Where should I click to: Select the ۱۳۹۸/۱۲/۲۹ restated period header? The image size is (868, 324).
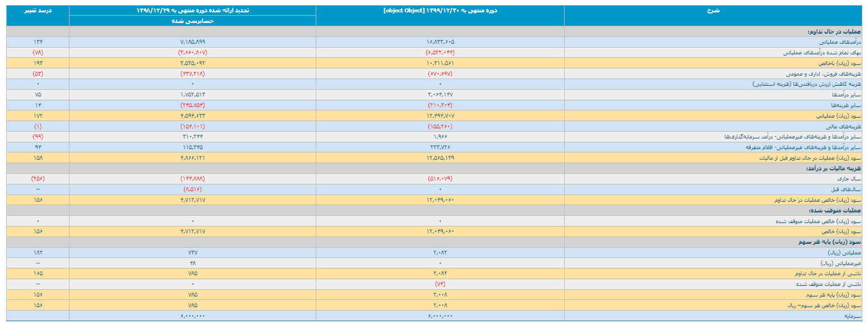click(x=192, y=10)
